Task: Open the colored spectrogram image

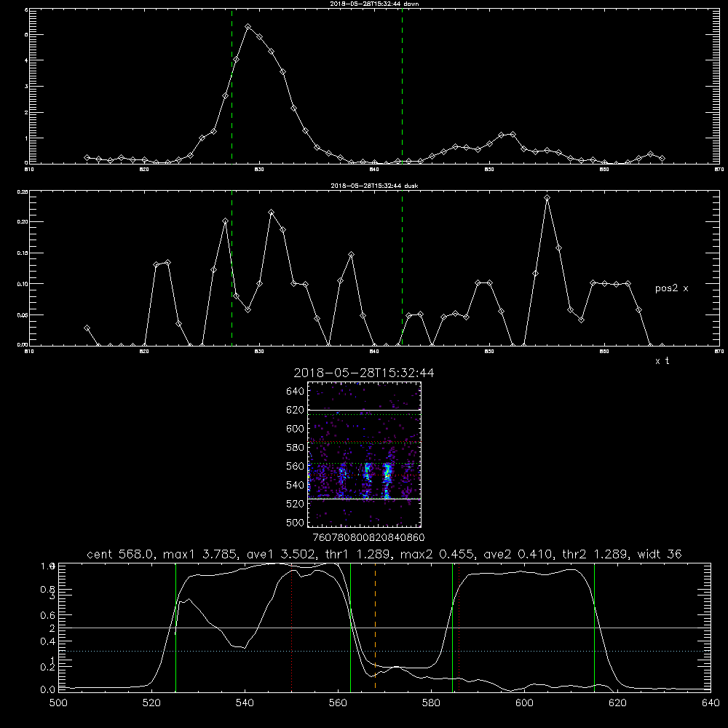Action: tap(364, 454)
